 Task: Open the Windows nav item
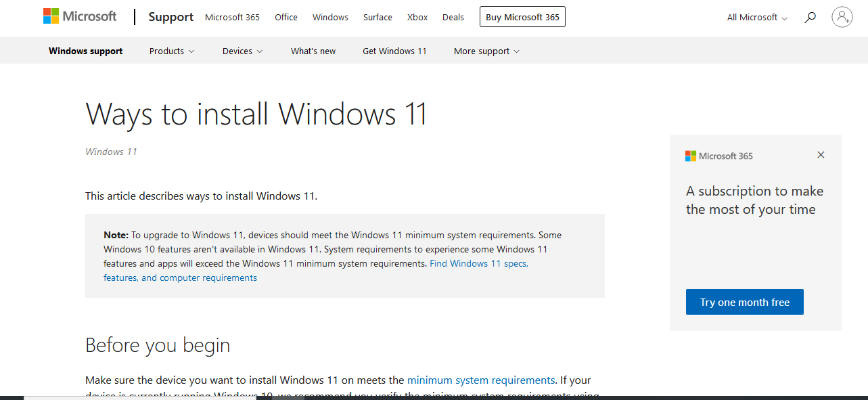pos(330,18)
